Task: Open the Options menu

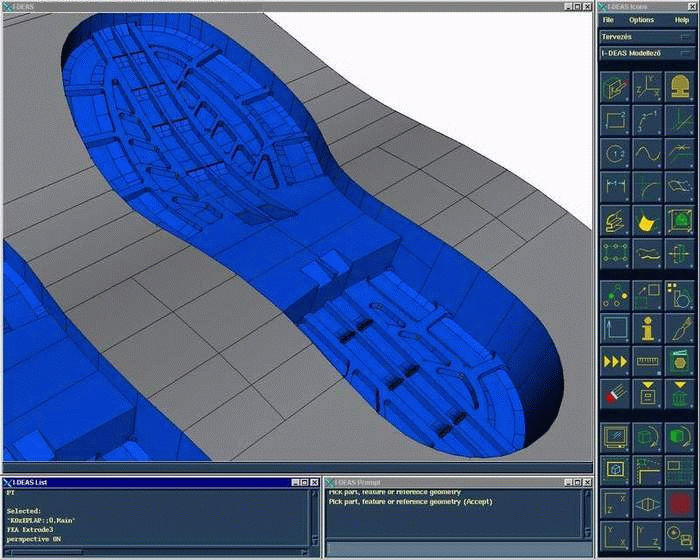Action: coord(641,20)
